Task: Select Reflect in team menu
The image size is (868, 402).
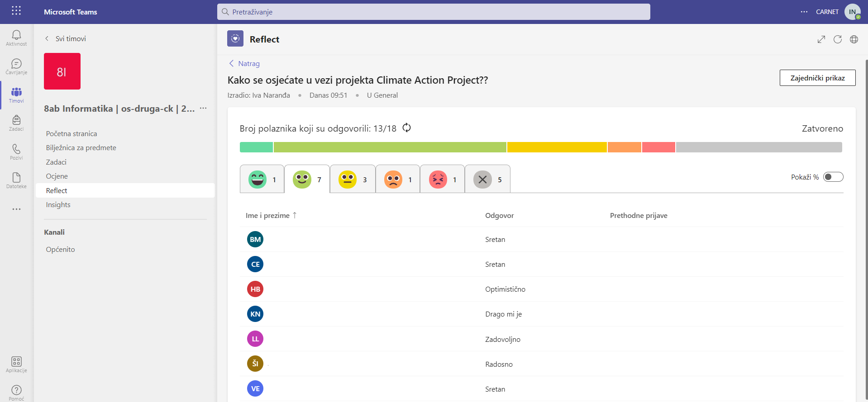Action: (x=125, y=190)
